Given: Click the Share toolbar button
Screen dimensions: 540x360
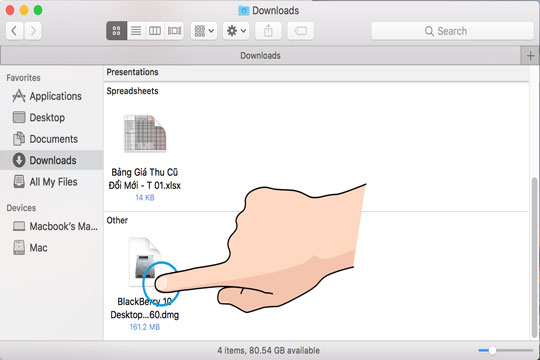Looking at the screenshot, I should (268, 31).
